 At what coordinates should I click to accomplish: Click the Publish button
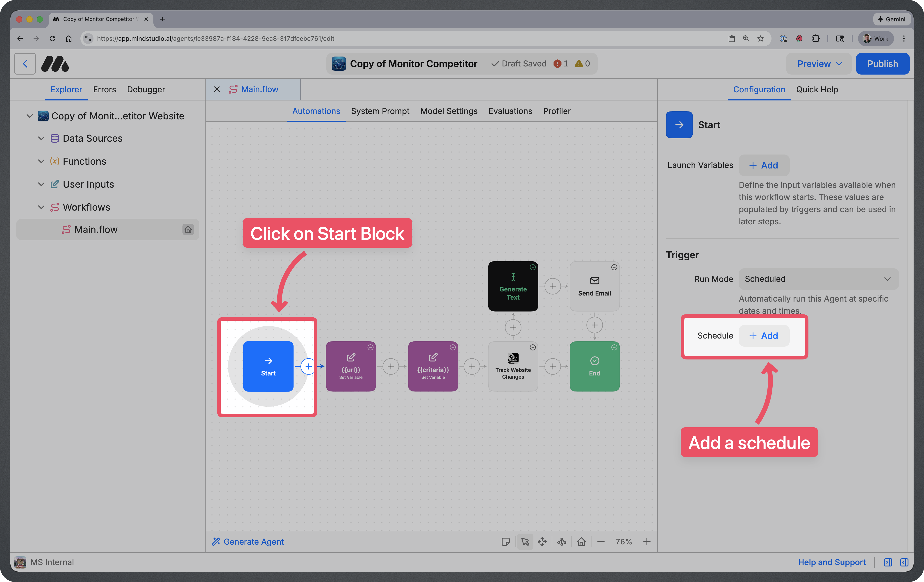click(883, 63)
